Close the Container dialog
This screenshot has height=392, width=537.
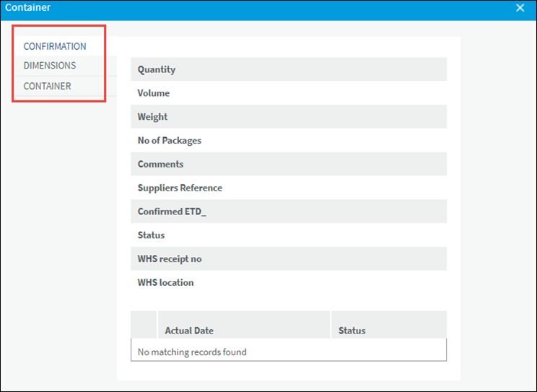[520, 8]
